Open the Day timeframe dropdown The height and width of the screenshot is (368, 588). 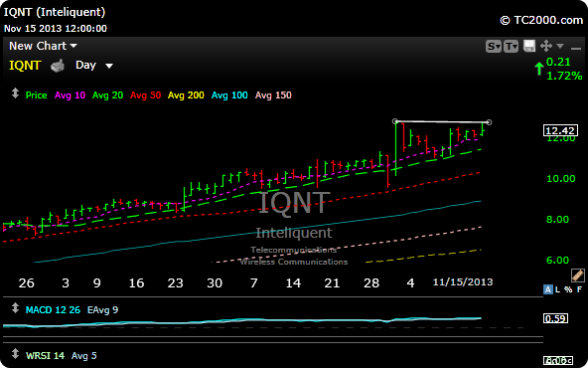coord(94,66)
